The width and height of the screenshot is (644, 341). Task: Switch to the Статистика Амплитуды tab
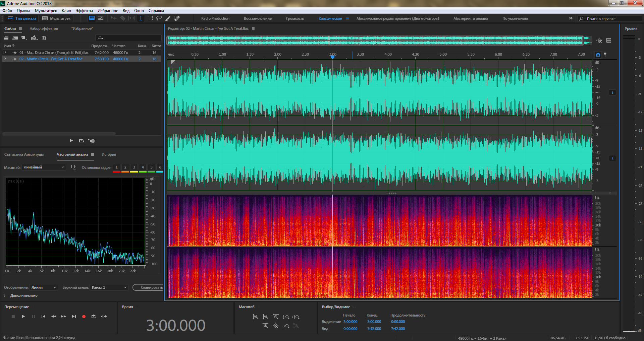tap(24, 154)
